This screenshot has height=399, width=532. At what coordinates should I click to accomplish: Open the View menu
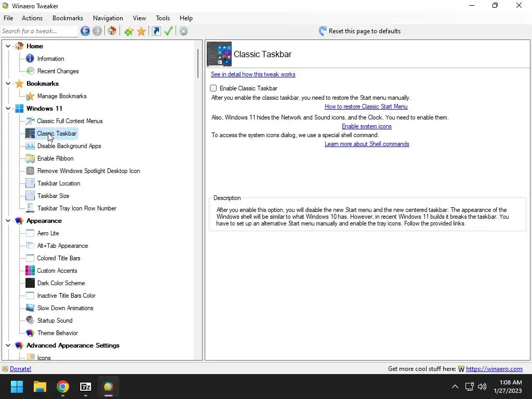tap(139, 18)
